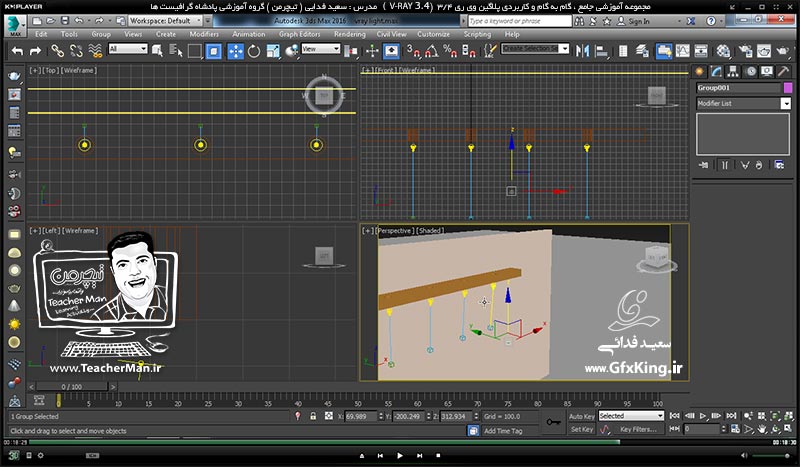
Task: Click the Group001 object color swatch
Action: 788,88
